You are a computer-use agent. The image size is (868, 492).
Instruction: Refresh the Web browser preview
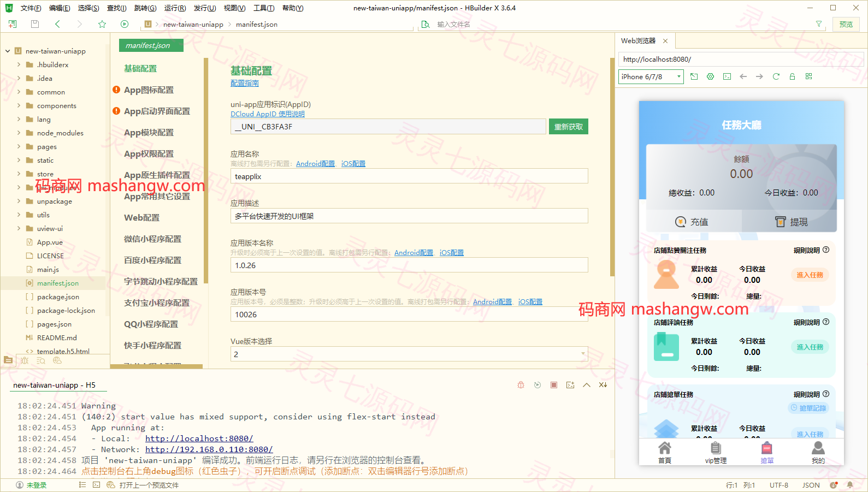[x=776, y=76]
